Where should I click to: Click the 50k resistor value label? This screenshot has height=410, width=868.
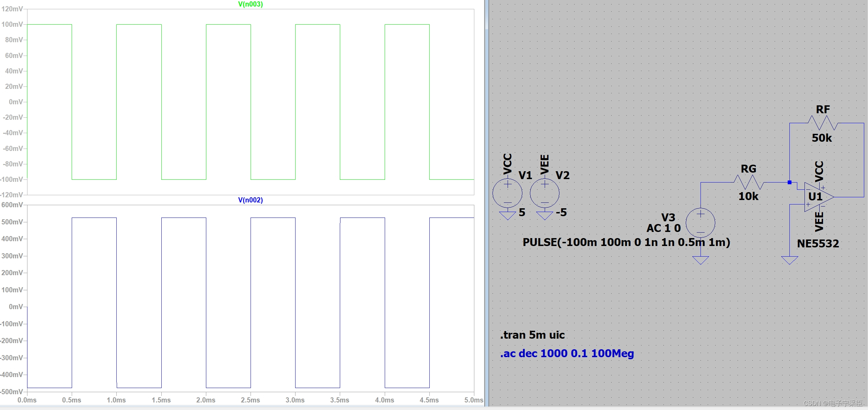[x=822, y=138]
